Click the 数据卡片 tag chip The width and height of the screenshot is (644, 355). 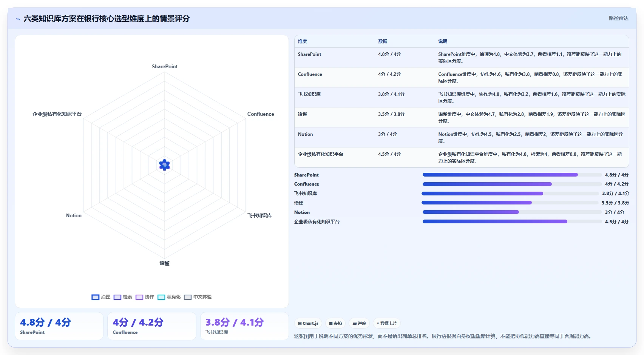(x=387, y=323)
